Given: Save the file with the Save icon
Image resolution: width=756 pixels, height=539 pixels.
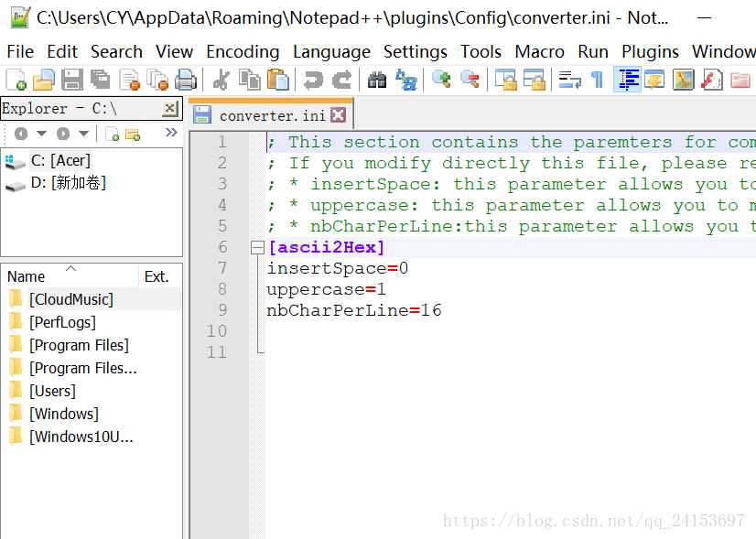Looking at the screenshot, I should [72, 80].
